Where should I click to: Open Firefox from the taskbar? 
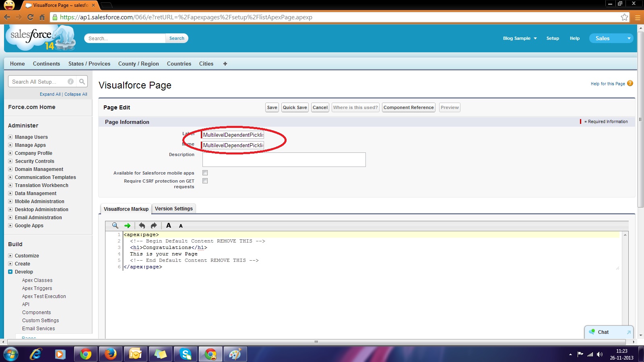click(110, 354)
